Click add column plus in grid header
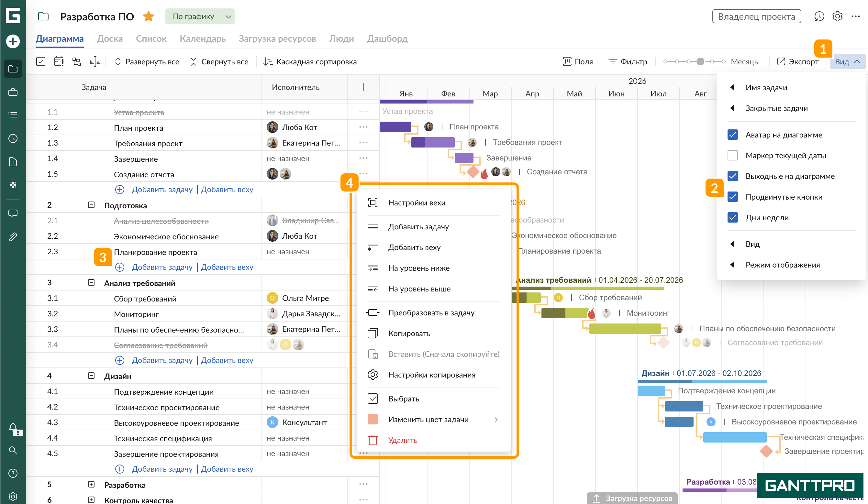The height and width of the screenshot is (504, 868). pyautogui.click(x=363, y=87)
